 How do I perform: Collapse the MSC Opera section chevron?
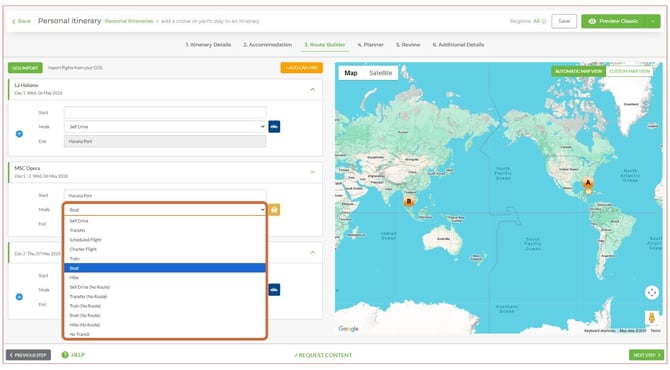pyautogui.click(x=312, y=172)
